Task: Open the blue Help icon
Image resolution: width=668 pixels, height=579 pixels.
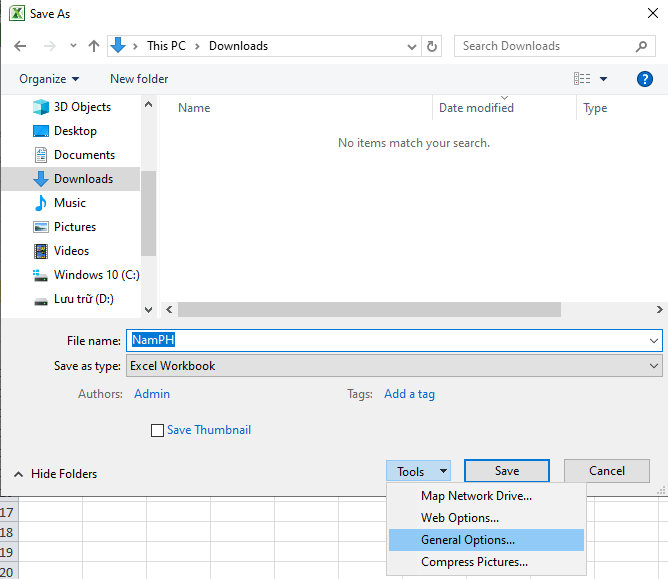Action: pos(645,79)
